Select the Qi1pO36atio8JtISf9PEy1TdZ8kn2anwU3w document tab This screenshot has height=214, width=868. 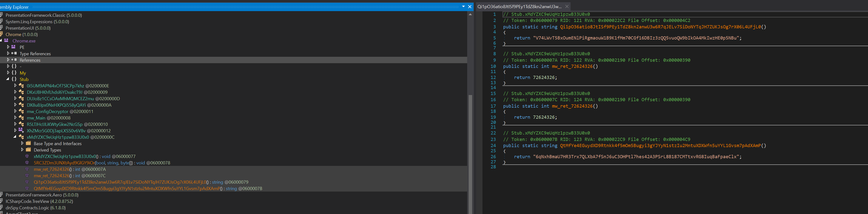(x=519, y=6)
